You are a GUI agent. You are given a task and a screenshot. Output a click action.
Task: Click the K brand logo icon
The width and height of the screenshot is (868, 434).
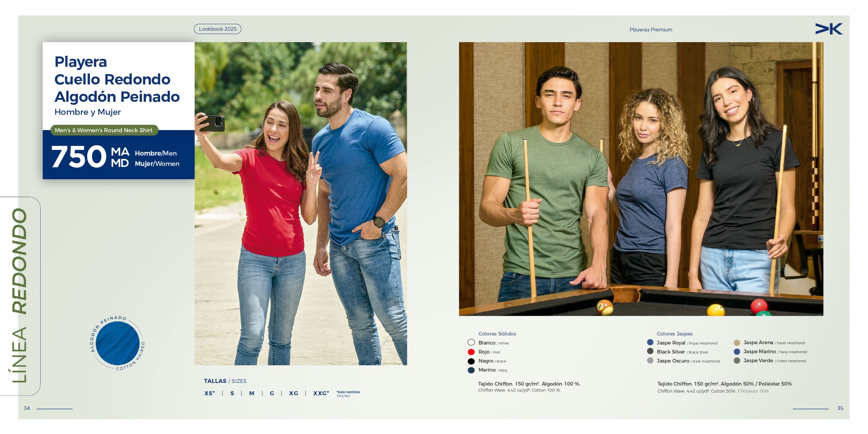click(x=829, y=29)
